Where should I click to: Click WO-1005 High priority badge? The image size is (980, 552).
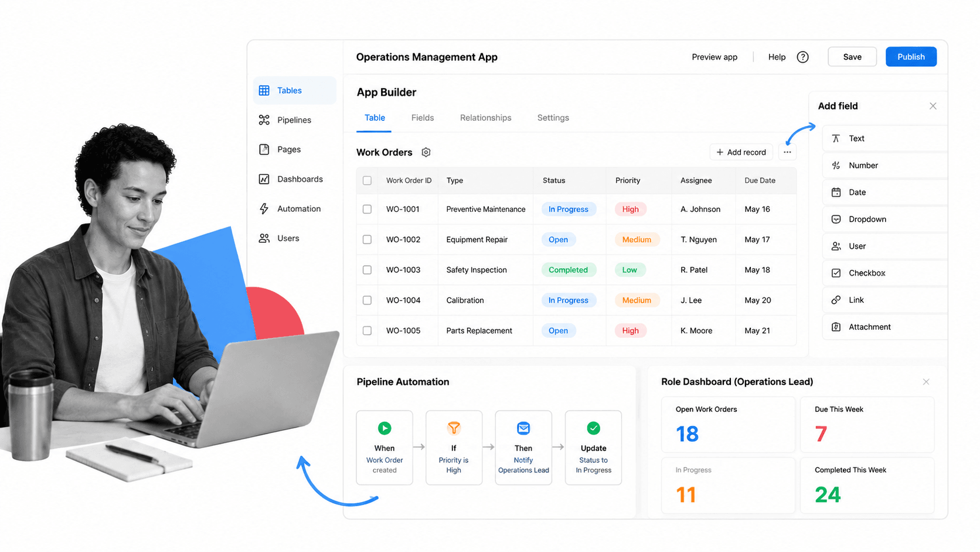click(x=631, y=331)
